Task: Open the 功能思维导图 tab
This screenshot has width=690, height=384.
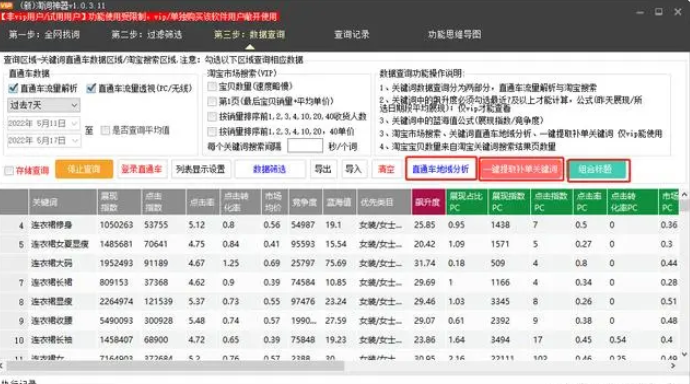Action: 455,34
